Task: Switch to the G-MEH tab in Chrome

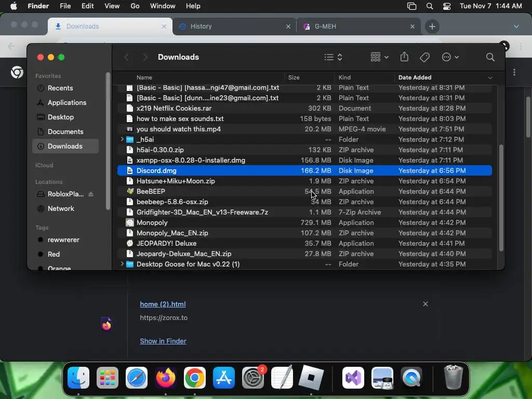Action: pos(358,26)
